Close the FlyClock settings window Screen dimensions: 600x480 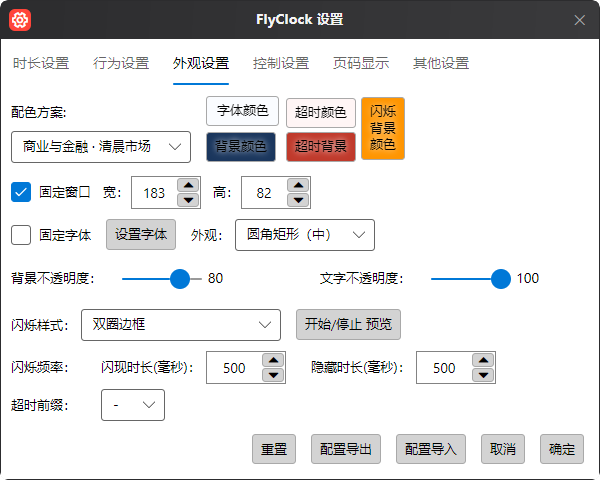(x=579, y=20)
